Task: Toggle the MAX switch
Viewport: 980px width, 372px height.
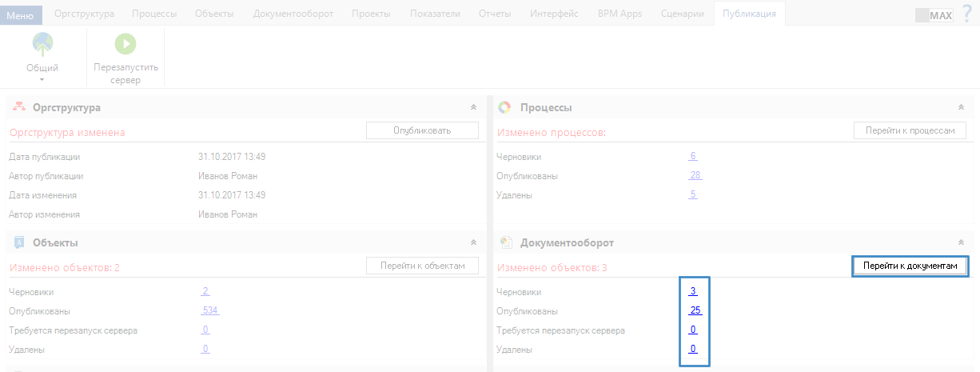Action: pos(934,15)
